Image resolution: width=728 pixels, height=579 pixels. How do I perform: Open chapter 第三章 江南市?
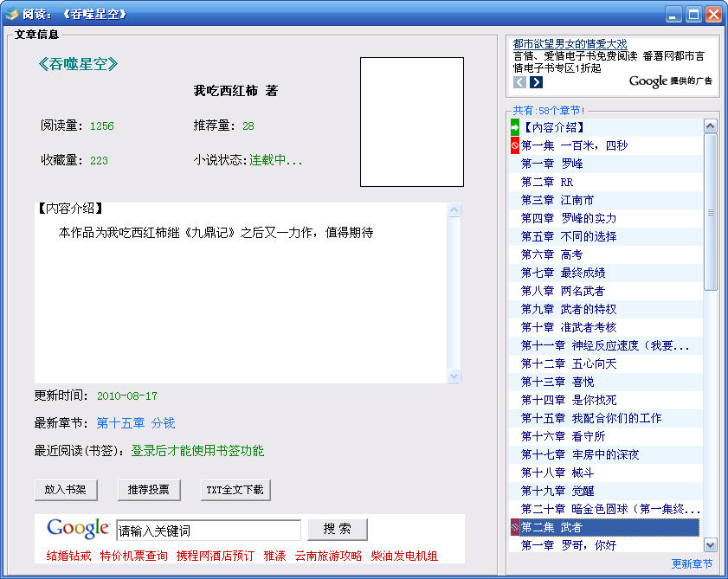(x=606, y=200)
